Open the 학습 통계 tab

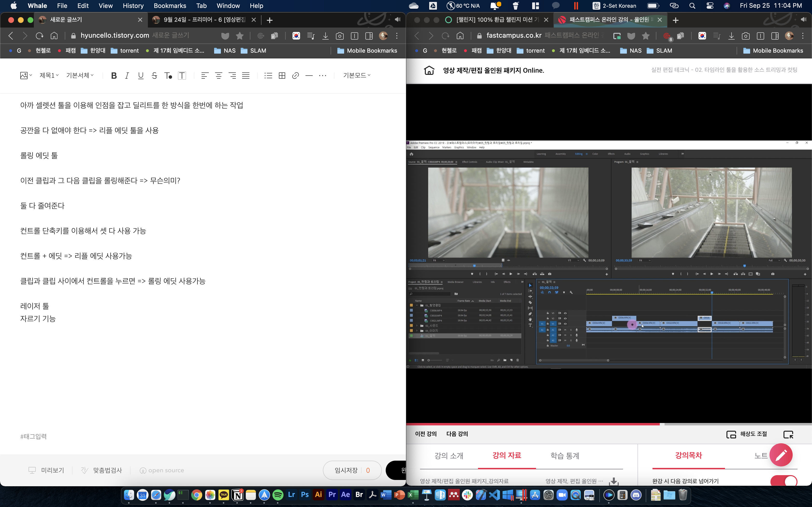[565, 455]
